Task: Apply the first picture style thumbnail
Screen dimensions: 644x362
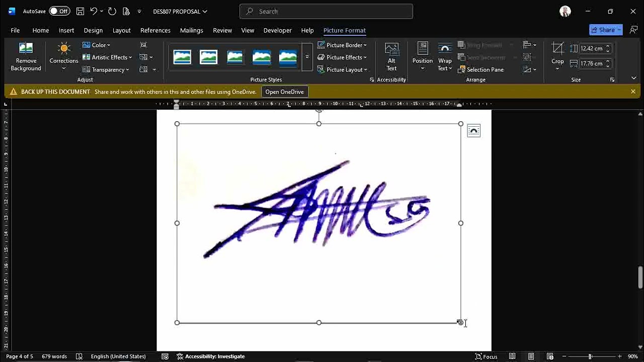Action: point(182,57)
